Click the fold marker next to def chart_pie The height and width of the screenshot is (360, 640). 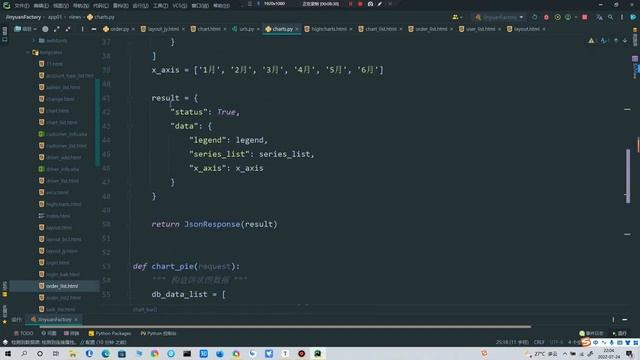131,267
